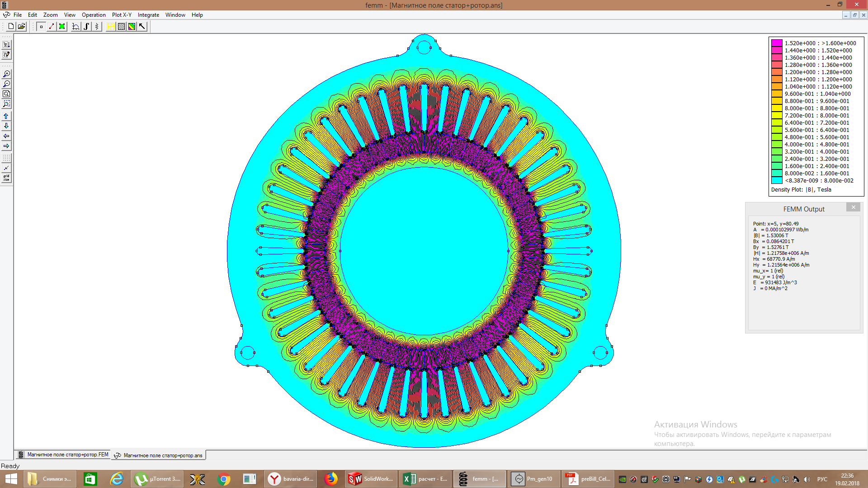
Task: Pan view right with the right arrow
Action: click(6, 146)
